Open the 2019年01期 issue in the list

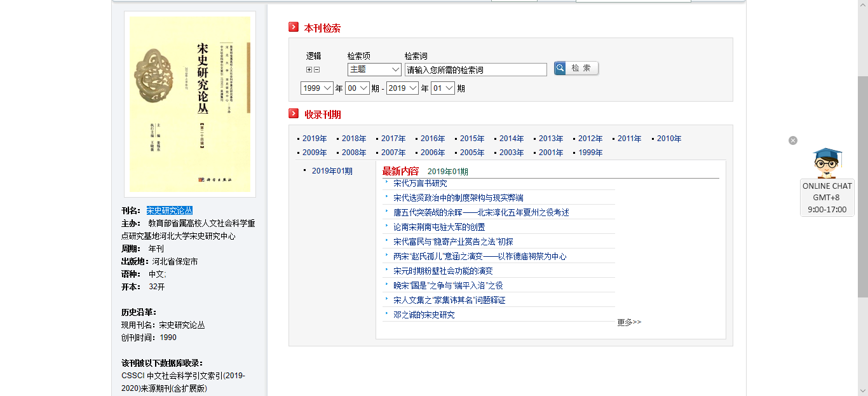pos(332,171)
